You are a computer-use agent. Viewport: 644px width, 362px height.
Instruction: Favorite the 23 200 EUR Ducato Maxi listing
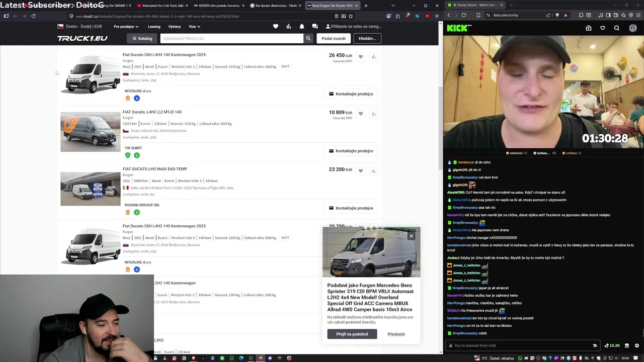pyautogui.click(x=360, y=171)
